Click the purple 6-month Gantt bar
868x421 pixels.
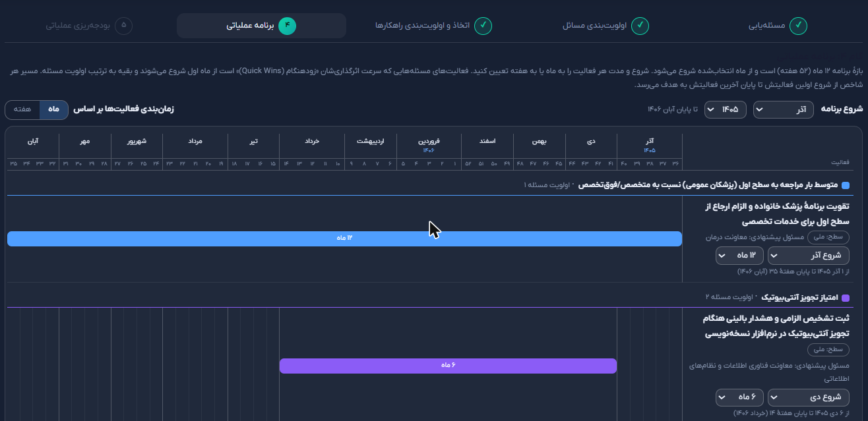coord(448,366)
